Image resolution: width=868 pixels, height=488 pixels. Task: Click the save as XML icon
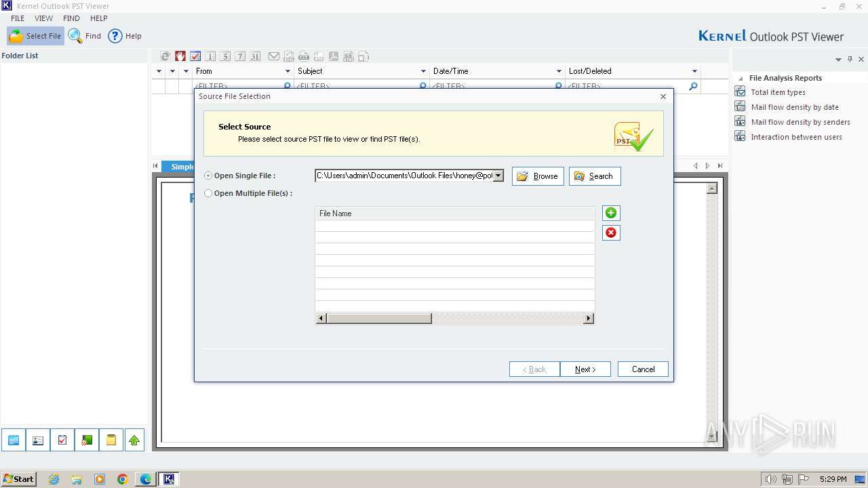tap(289, 56)
